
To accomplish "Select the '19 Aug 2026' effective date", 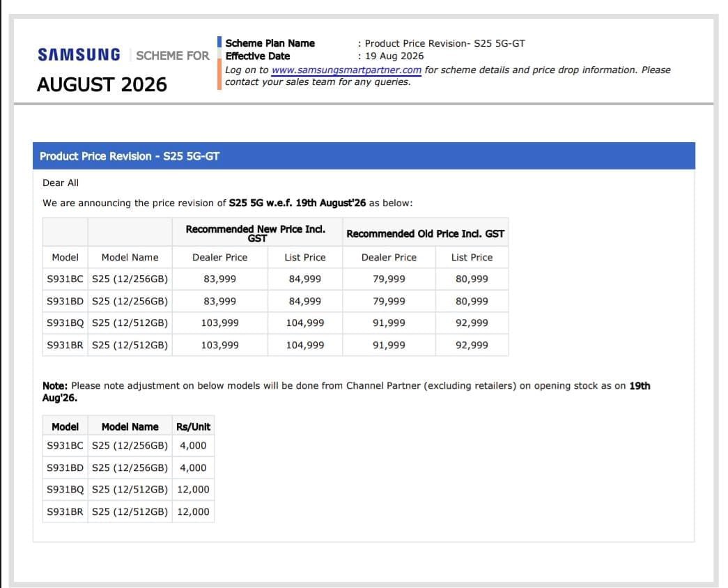I will click(x=394, y=56).
